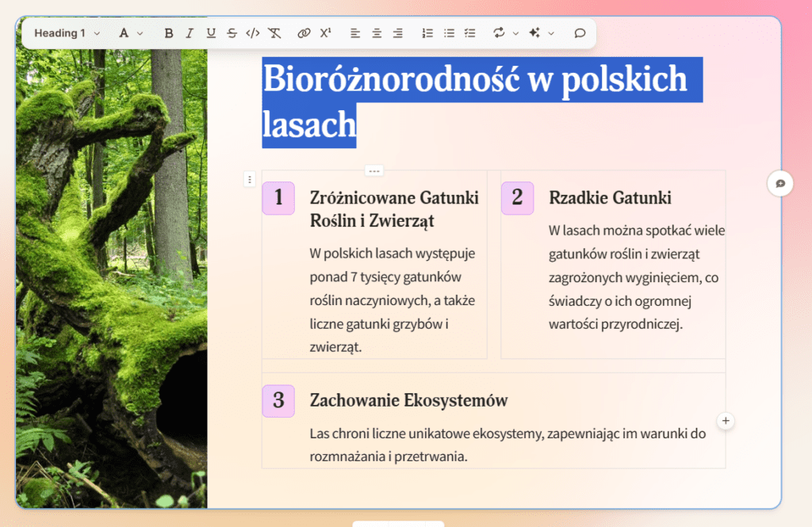
Task: Clear formatting from the selected heading
Action: tap(274, 33)
